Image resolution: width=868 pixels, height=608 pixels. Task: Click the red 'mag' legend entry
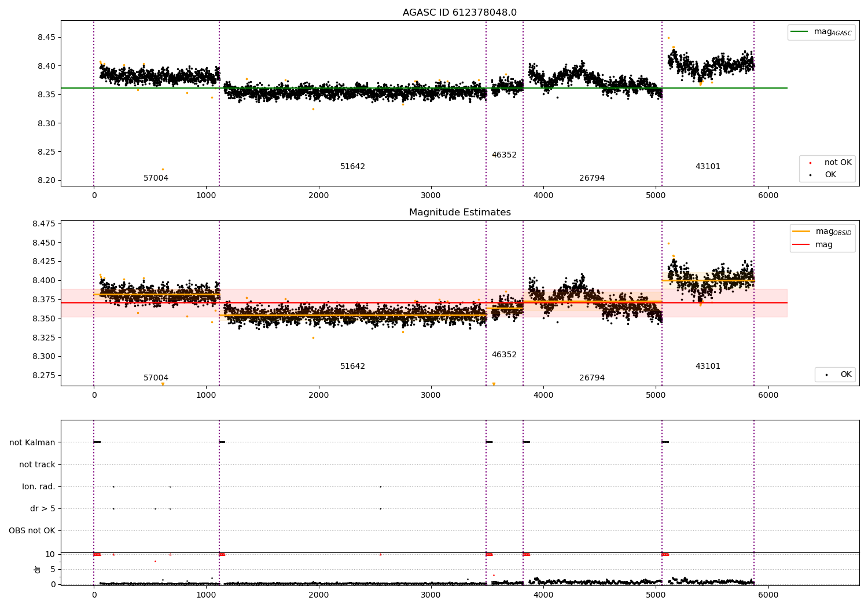pos(812,245)
